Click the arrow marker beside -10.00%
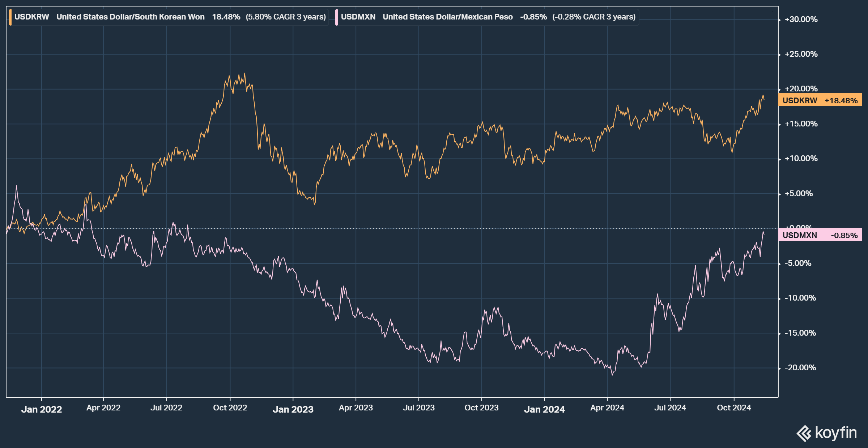 (x=780, y=298)
